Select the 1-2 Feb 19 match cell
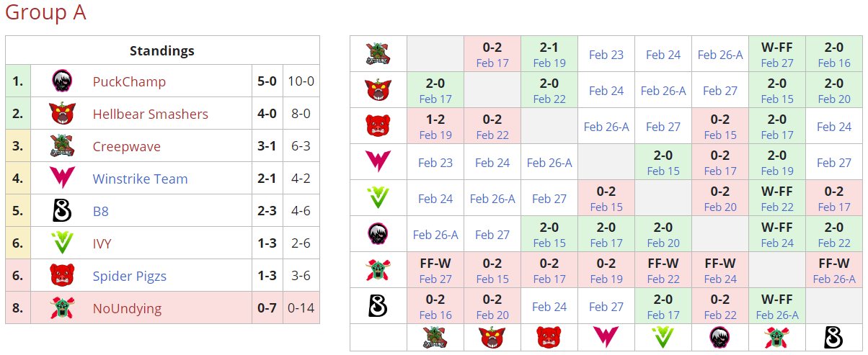Screen dimensions: 868x355 (x=435, y=126)
